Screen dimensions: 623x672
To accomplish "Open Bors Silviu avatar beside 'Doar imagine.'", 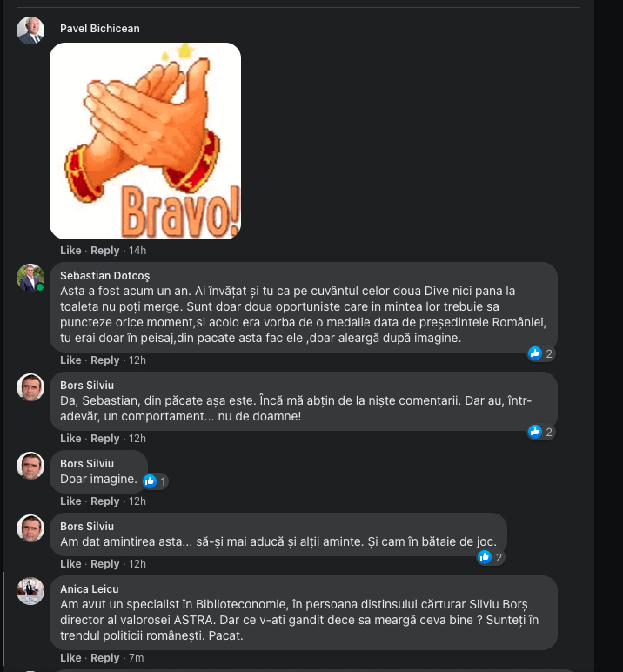I will pyautogui.click(x=30, y=466).
